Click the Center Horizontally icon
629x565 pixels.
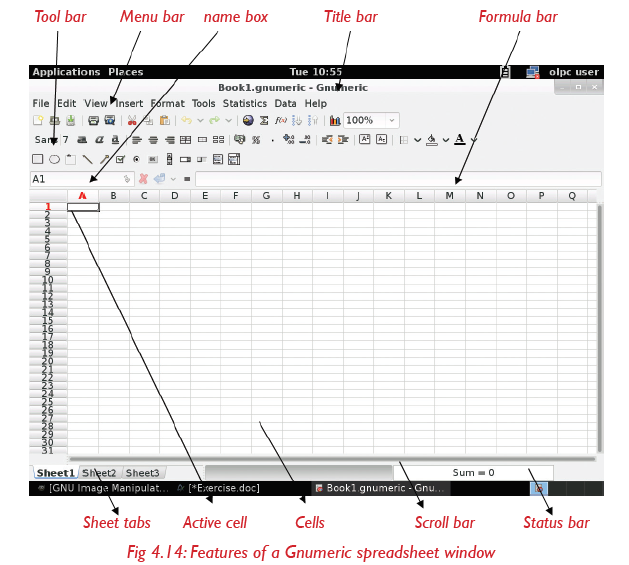[153, 140]
